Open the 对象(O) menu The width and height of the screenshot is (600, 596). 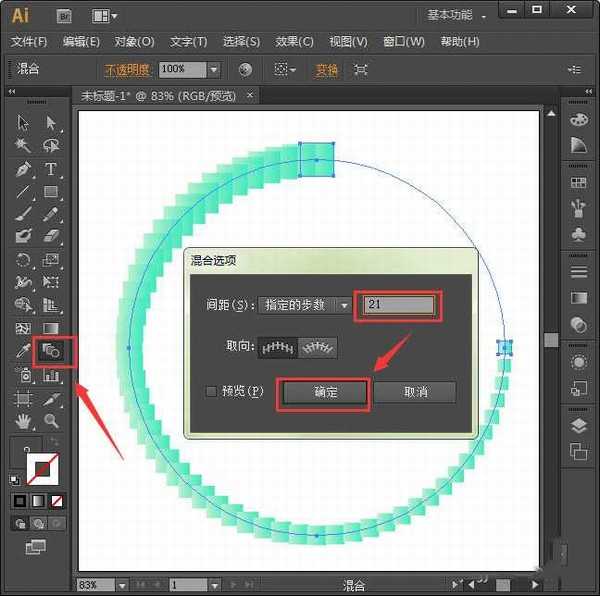(134, 42)
